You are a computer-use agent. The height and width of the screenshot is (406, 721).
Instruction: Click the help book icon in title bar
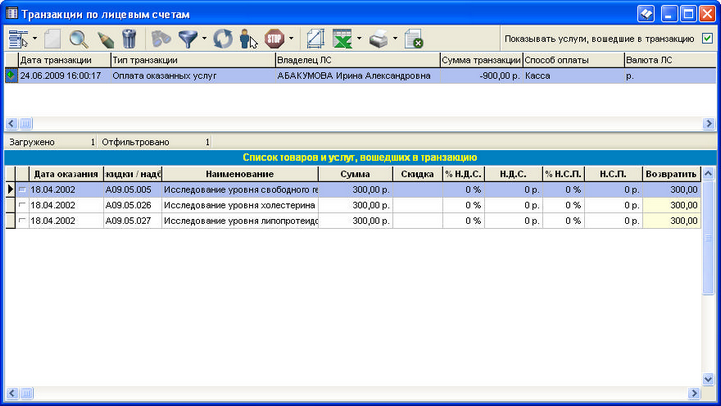coord(646,14)
